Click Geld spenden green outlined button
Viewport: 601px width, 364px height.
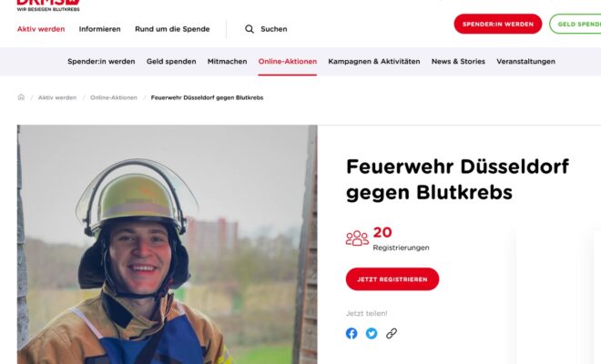tap(576, 24)
